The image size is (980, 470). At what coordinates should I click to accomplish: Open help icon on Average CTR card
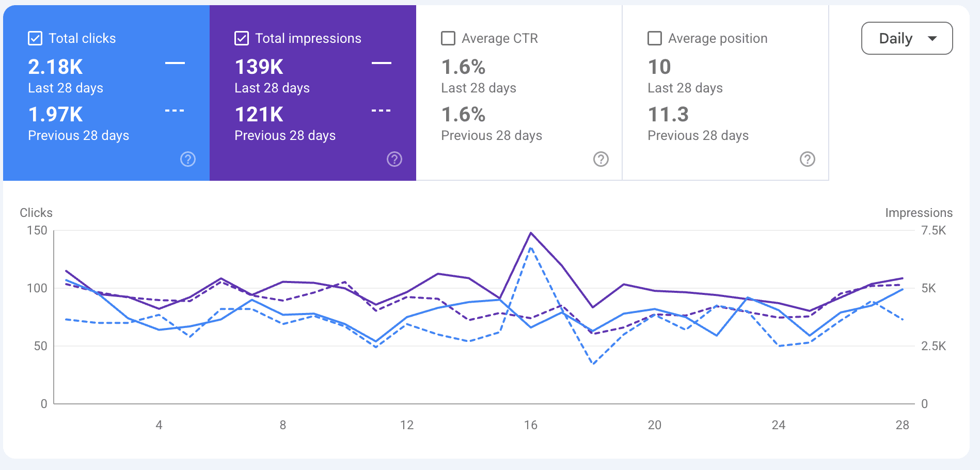point(601,159)
